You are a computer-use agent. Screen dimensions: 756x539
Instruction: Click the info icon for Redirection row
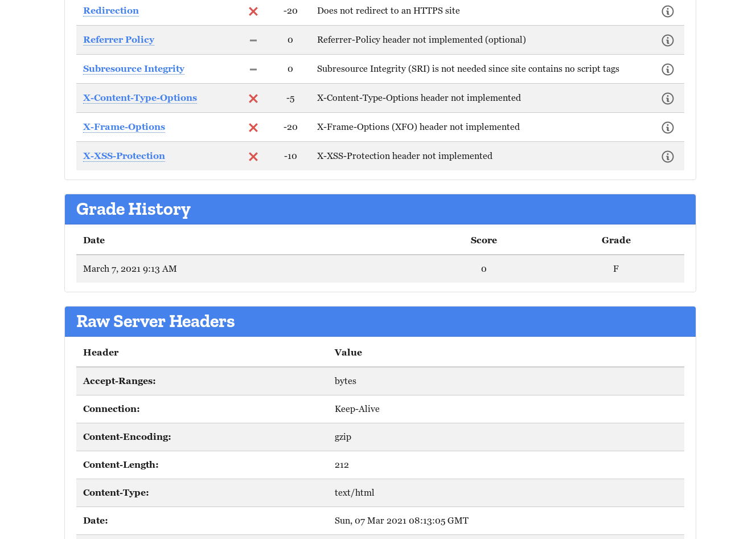[x=667, y=11]
